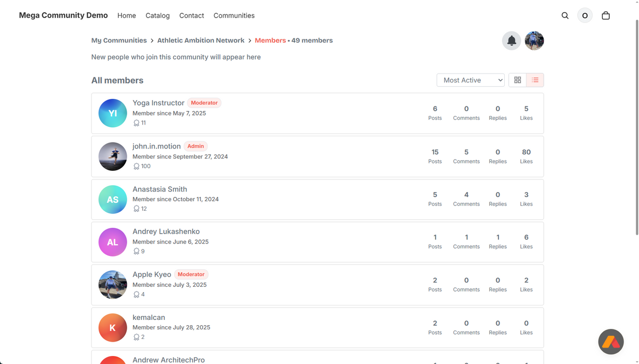
Task: Click Moderator badge next to Apple Kyeo
Action: pyautogui.click(x=191, y=275)
